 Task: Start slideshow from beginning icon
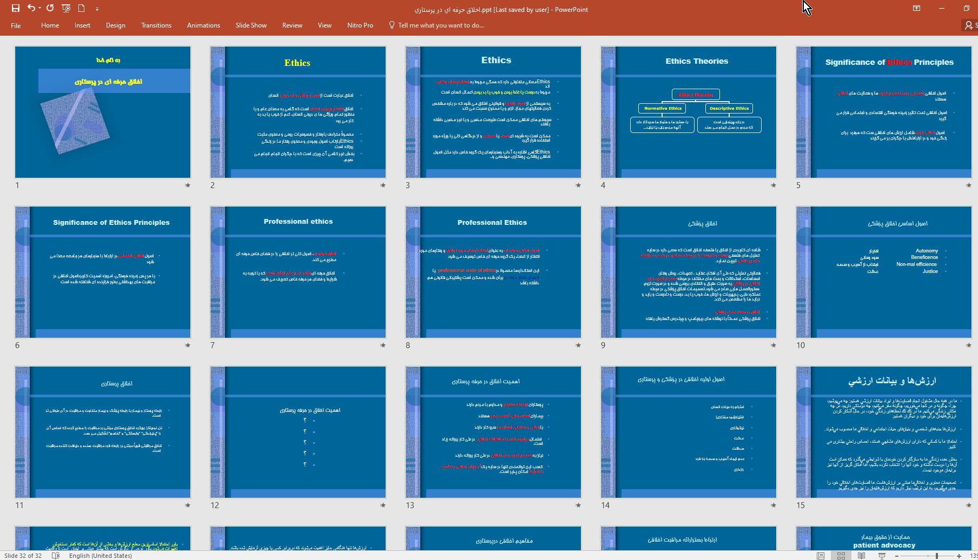[x=66, y=9]
